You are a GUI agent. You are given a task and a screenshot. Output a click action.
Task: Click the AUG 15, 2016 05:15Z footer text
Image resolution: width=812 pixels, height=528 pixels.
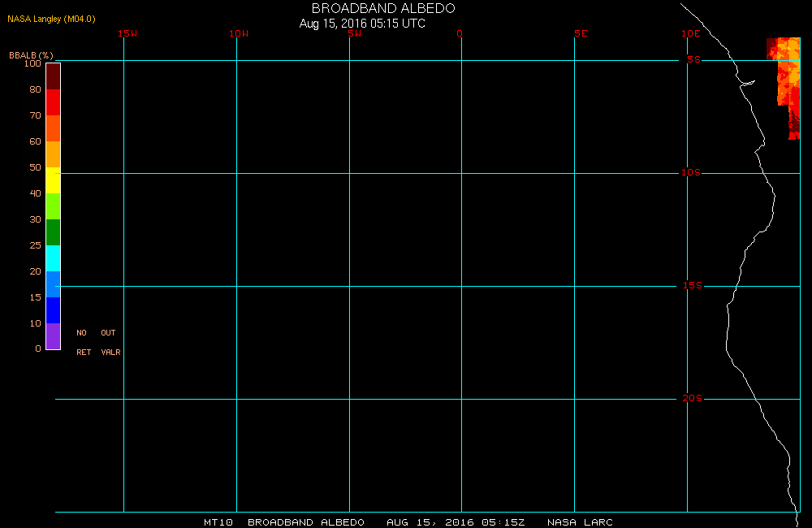(456, 522)
